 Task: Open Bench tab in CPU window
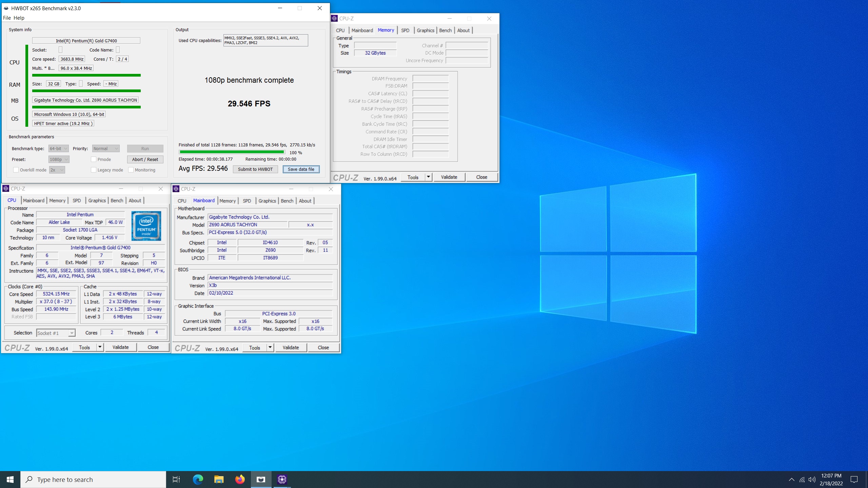coord(117,200)
